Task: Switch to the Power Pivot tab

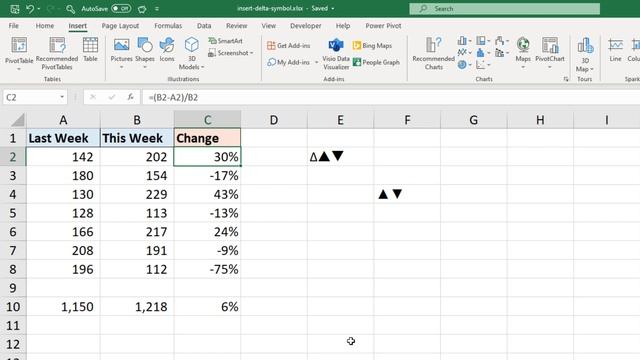Action: pyautogui.click(x=383, y=26)
